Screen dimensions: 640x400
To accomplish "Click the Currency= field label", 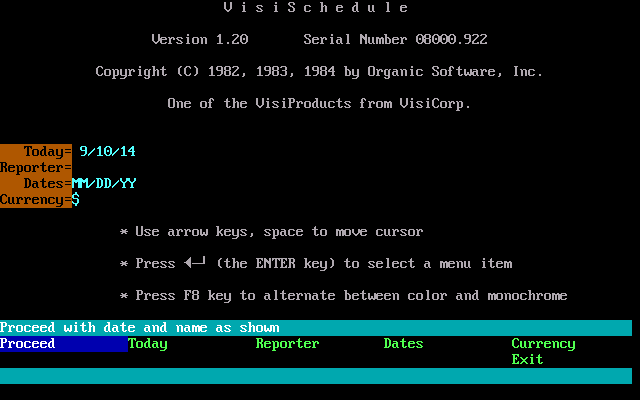I will coord(36,199).
